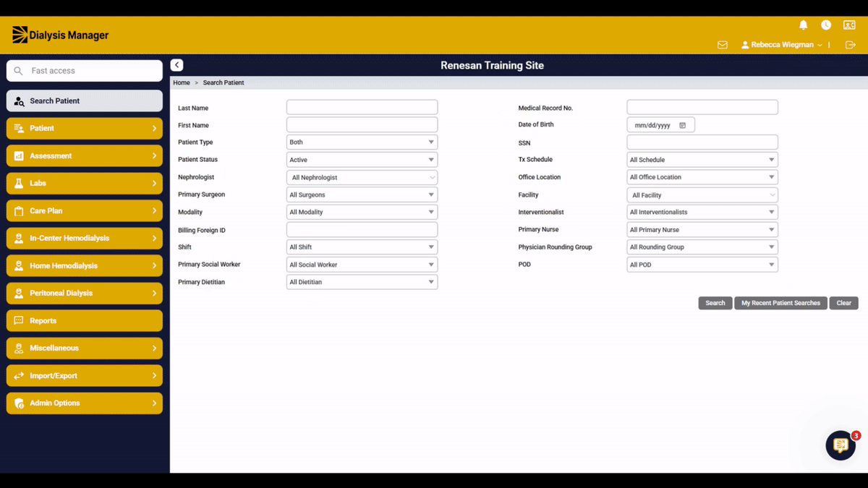Click the Import/Export arrows icon
Screen dimensions: 868x488
19,376
